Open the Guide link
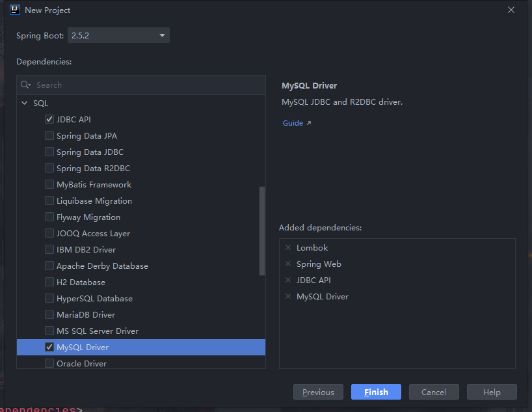Screen dimensions: 532x412 (293, 123)
